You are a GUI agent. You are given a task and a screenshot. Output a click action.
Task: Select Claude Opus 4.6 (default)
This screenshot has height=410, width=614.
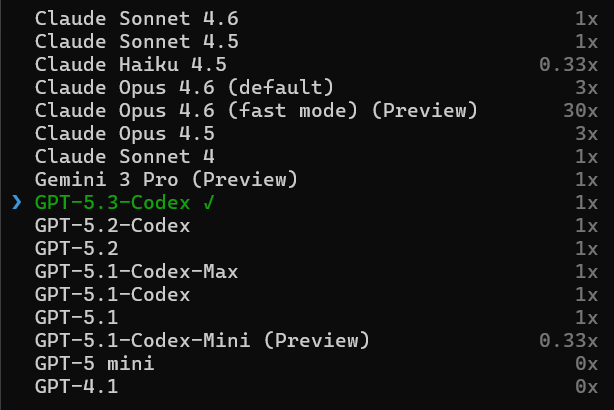tap(184, 88)
